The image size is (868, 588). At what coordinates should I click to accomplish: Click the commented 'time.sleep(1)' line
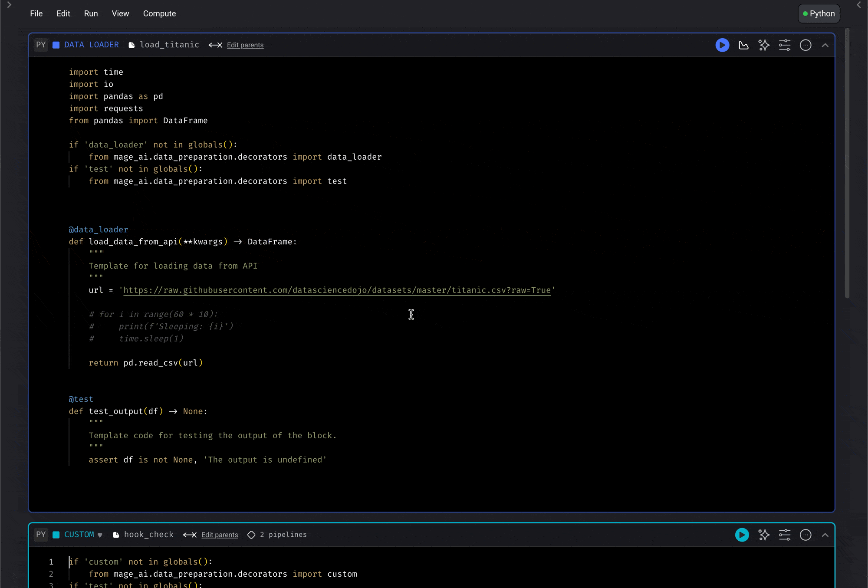136,338
